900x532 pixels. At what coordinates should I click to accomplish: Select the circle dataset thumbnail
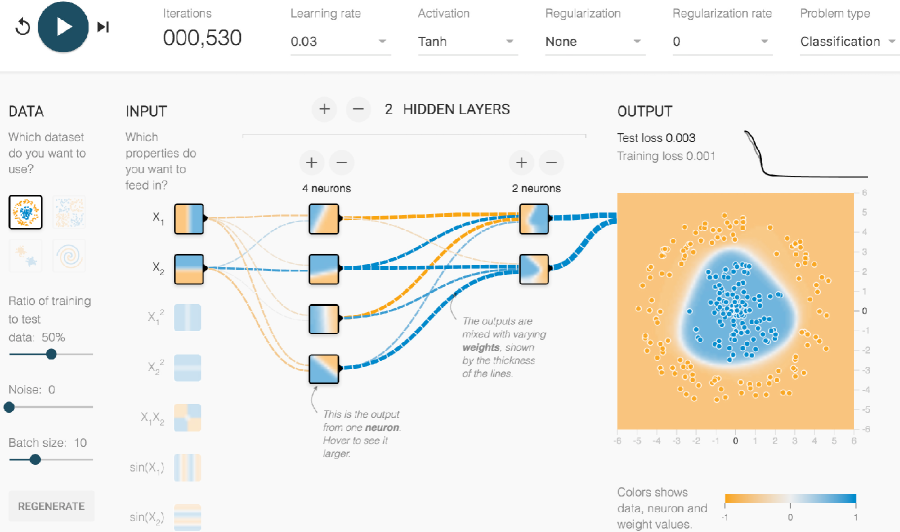click(x=25, y=212)
